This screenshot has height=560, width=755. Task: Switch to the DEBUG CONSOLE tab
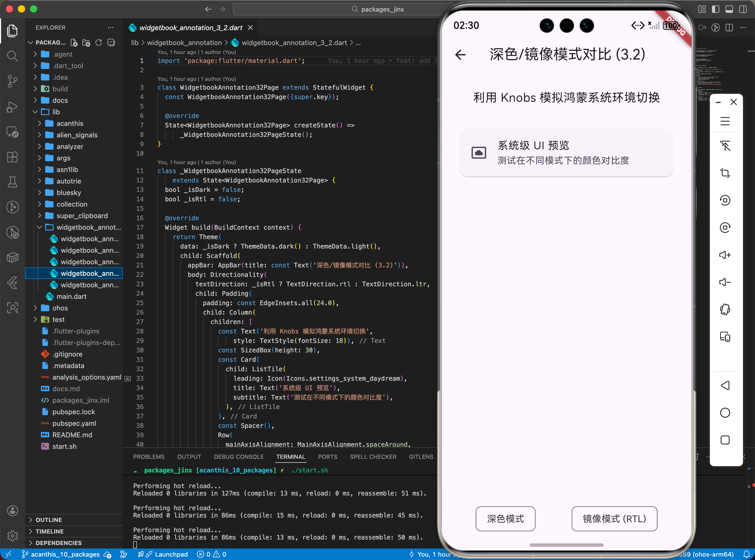tap(238, 457)
